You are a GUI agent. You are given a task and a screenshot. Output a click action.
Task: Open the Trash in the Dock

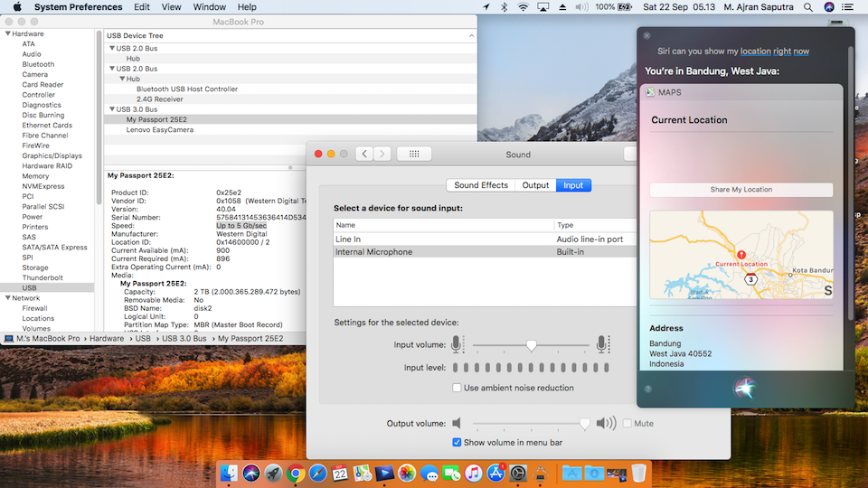pyautogui.click(x=638, y=474)
